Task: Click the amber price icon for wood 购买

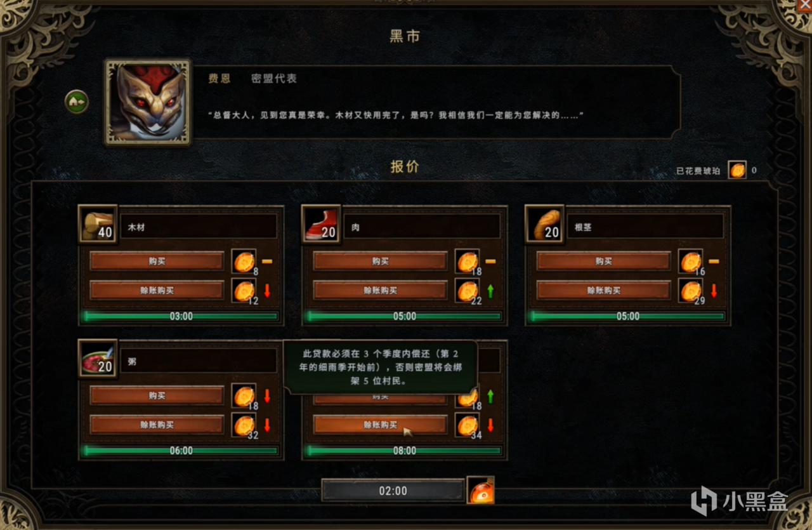Action: coord(244,262)
